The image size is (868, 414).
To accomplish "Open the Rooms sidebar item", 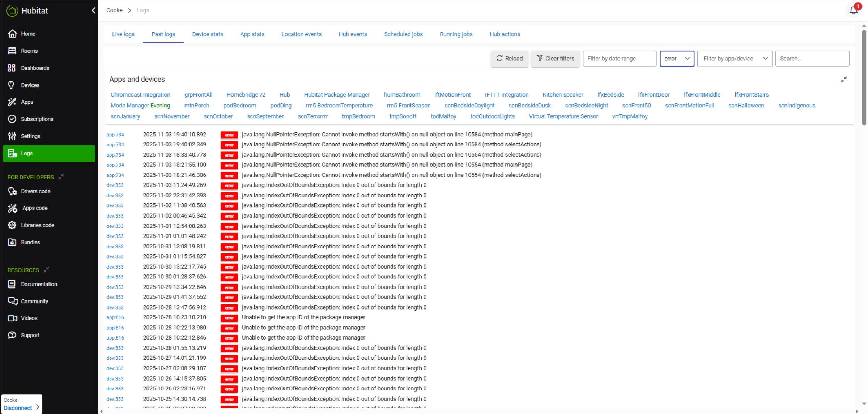I will click(x=29, y=51).
